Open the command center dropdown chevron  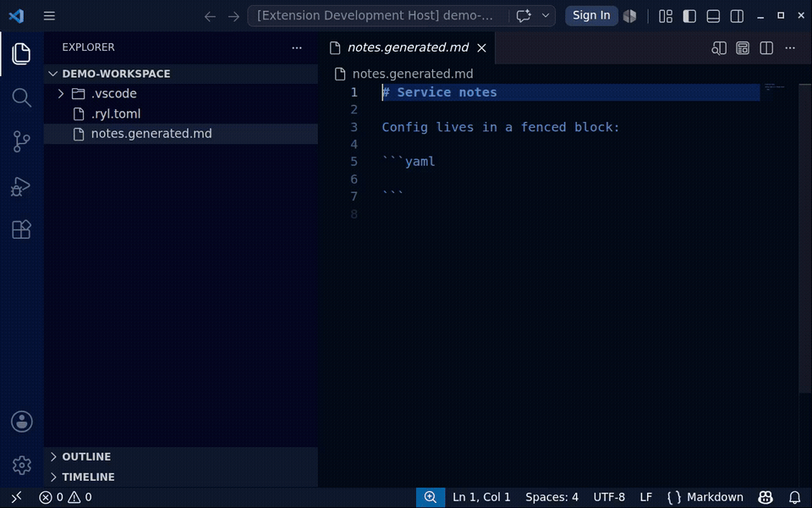coord(546,16)
